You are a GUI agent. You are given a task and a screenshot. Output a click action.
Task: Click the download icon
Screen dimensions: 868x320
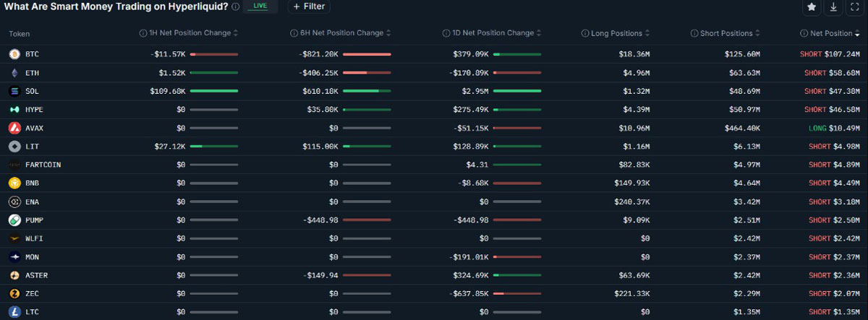point(833,7)
